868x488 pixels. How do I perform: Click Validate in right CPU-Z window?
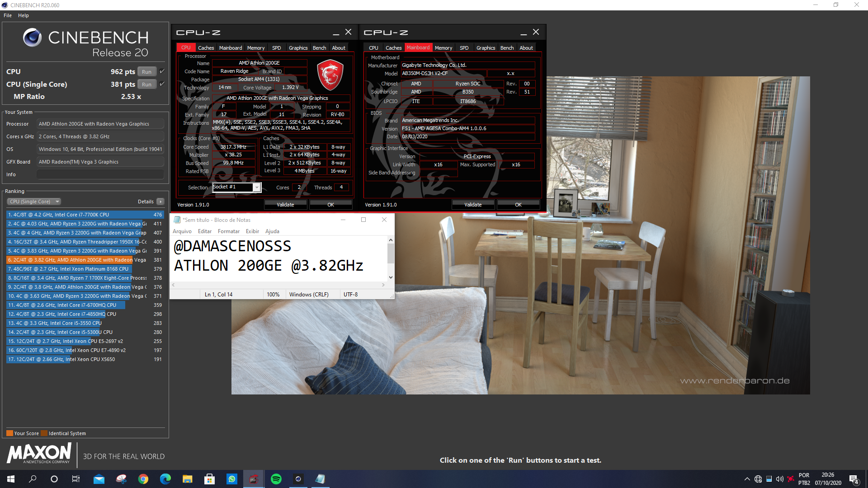(x=473, y=205)
